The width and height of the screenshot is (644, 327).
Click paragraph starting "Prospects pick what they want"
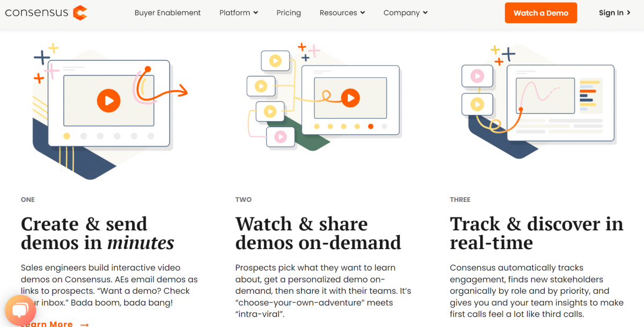(323, 291)
